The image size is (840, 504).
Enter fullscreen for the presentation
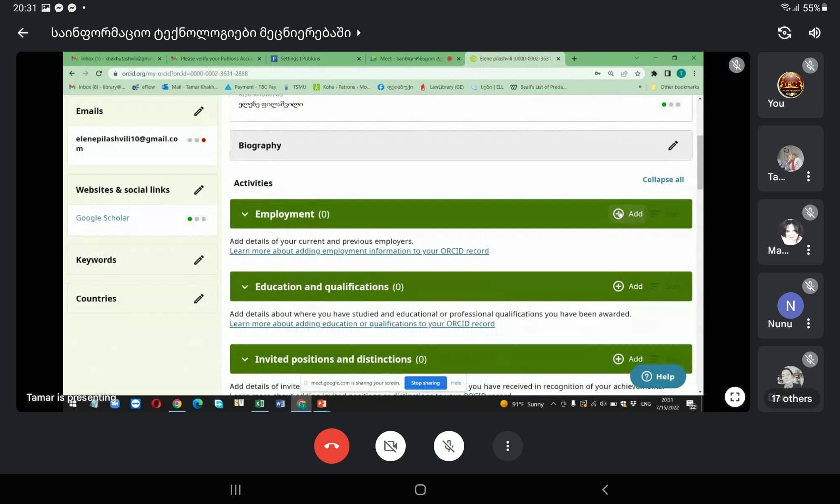[x=735, y=397]
